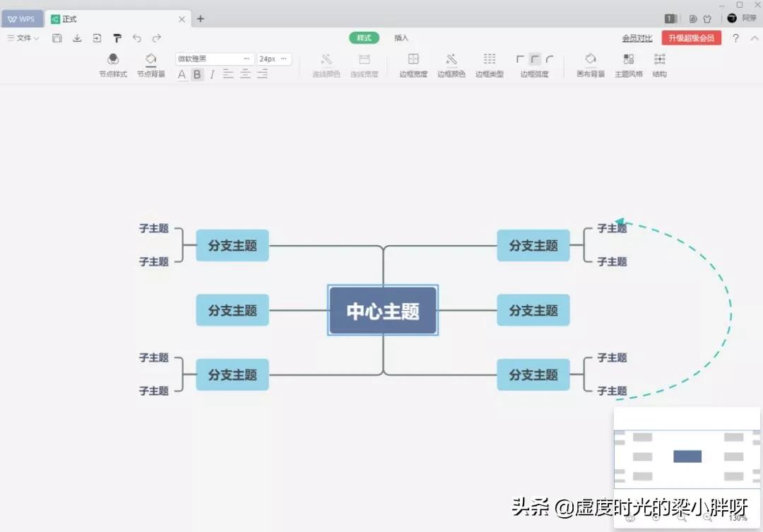This screenshot has height=532, width=763.
Task: Open the 主题风格 theme style tool
Action: (628, 65)
